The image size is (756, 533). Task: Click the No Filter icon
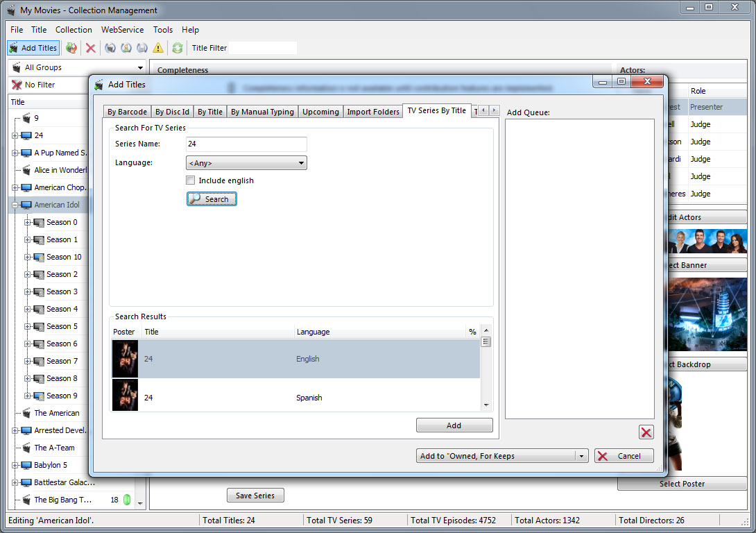[17, 85]
